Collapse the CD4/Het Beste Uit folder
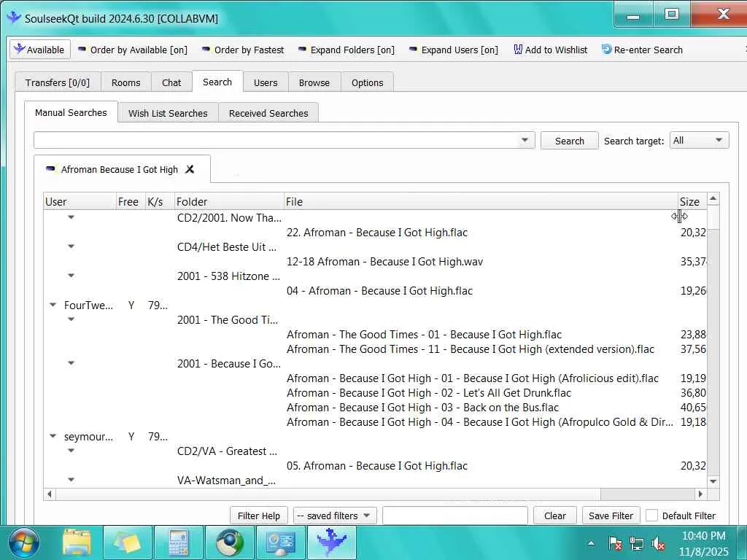Viewport: 747px width, 560px height. [71, 246]
